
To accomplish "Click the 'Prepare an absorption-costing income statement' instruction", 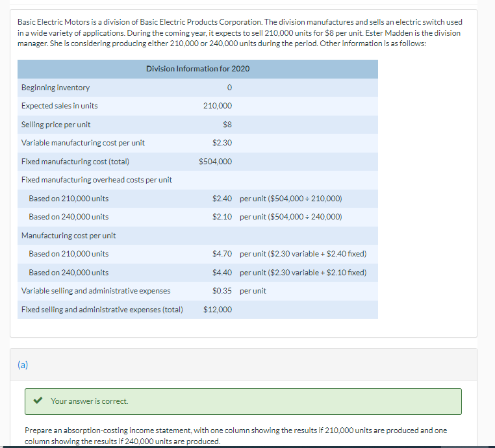I will (236, 436).
